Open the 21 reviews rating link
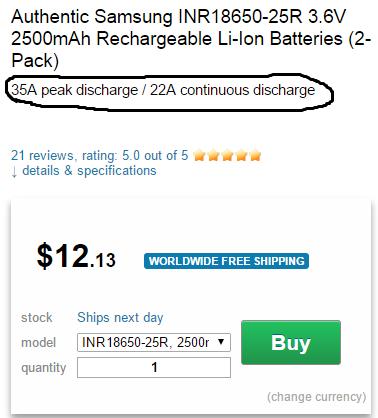Image resolution: width=378 pixels, height=418 pixels. click(99, 155)
